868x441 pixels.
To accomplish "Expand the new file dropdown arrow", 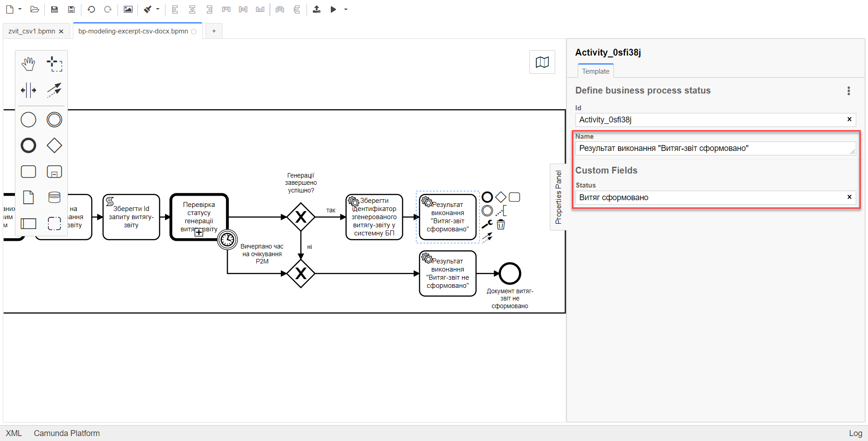I will 20,9.
